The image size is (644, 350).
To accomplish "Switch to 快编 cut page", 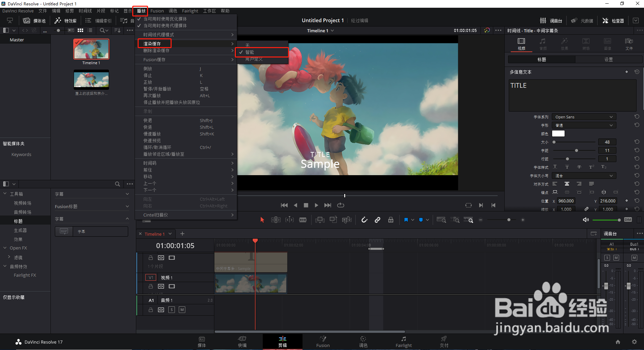I will 242,342.
